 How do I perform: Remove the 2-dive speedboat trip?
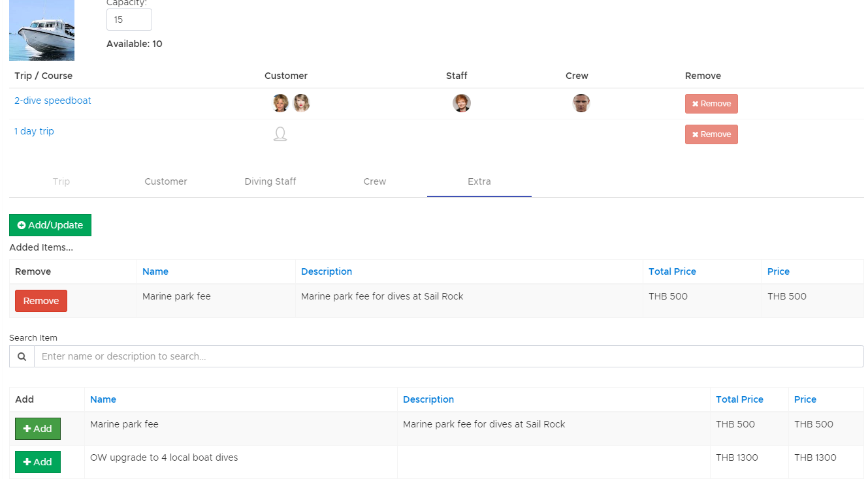coord(711,104)
